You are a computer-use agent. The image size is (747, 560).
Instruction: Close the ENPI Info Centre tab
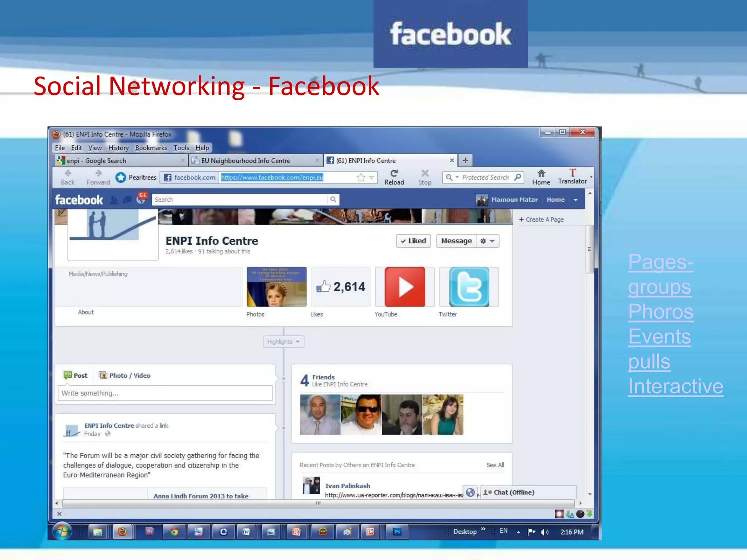[x=452, y=160]
